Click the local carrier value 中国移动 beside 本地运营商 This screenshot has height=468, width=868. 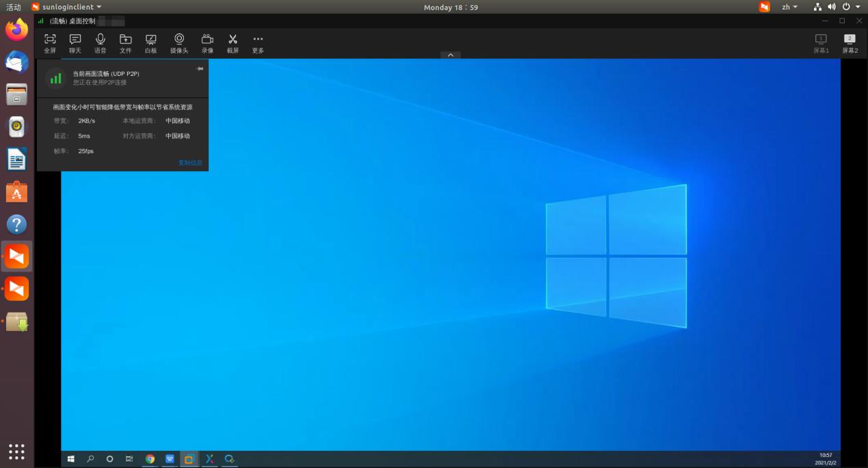click(178, 121)
